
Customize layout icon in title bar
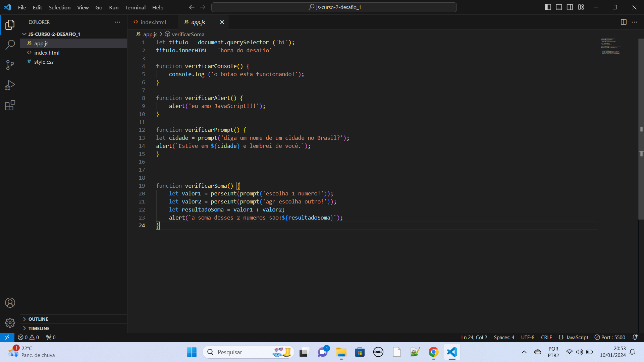click(581, 7)
